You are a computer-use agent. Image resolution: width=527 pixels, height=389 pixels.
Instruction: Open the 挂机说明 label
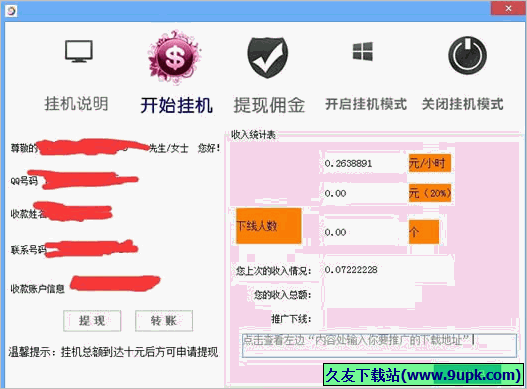tap(77, 104)
